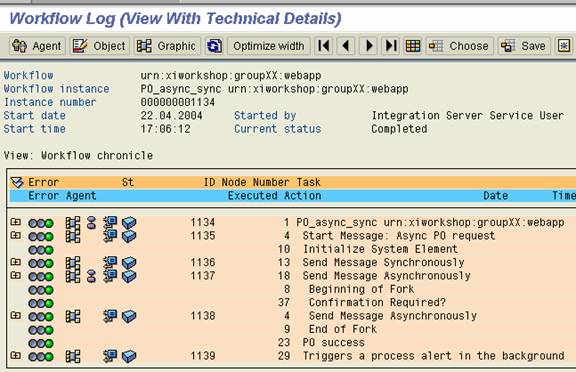Viewport: 576px width, 372px height.
Task: Click the Save layout button
Action: click(524, 46)
